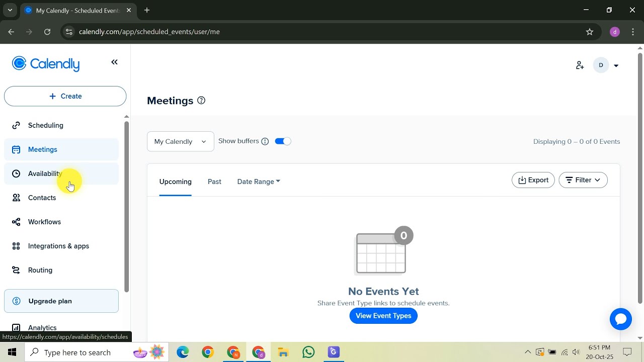Click Displaying 0 – 0 of 0 Events text
The image size is (644, 362).
pyautogui.click(x=577, y=141)
